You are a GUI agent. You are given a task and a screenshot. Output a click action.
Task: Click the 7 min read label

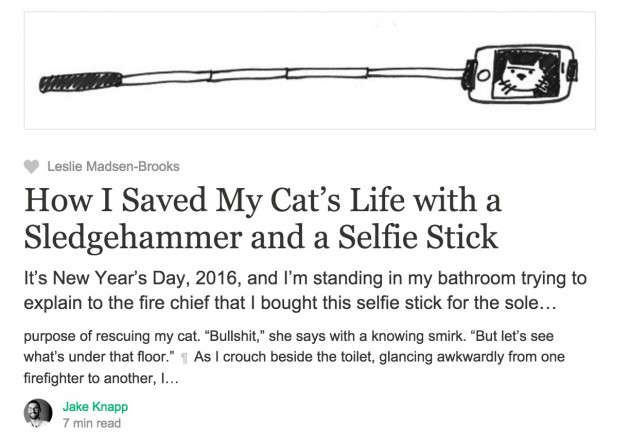(92, 423)
